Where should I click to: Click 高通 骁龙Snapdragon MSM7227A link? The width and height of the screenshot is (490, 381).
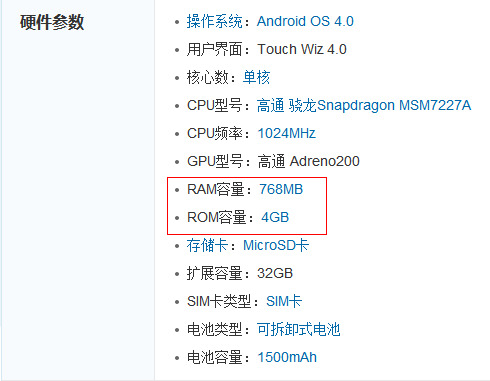pyautogui.click(x=364, y=105)
